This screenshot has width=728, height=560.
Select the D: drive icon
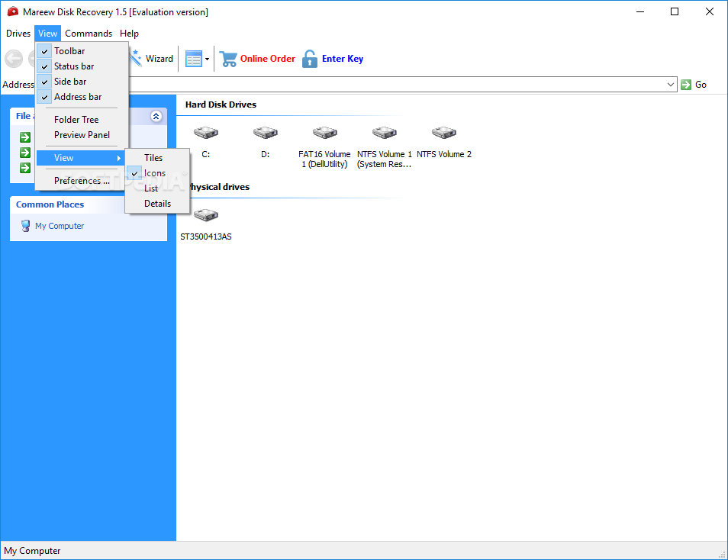point(265,133)
